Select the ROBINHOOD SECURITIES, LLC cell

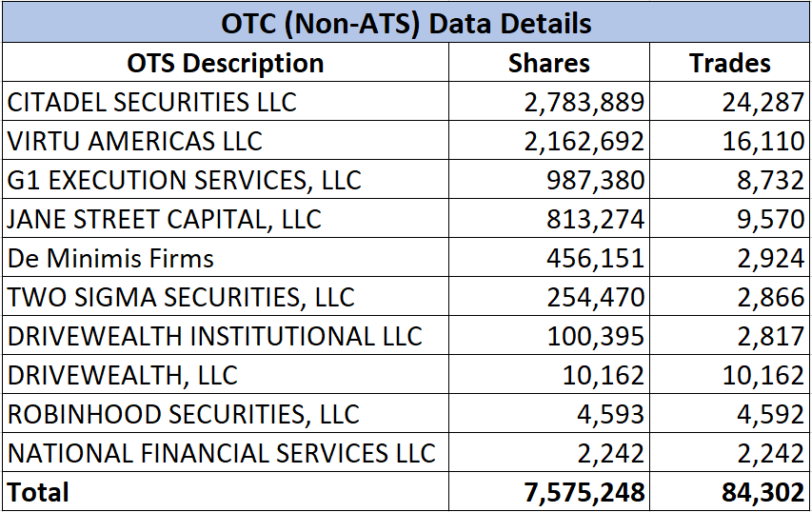[184, 414]
